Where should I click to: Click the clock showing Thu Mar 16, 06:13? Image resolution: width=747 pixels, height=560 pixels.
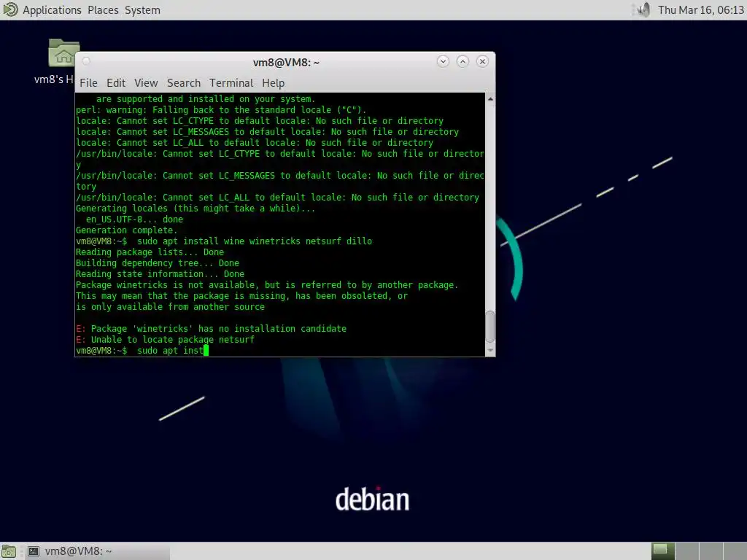click(x=701, y=10)
